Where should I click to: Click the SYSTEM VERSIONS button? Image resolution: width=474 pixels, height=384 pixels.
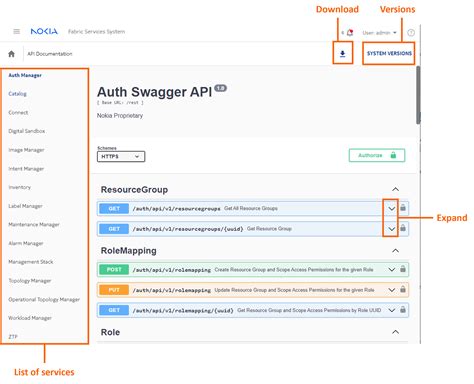[389, 53]
